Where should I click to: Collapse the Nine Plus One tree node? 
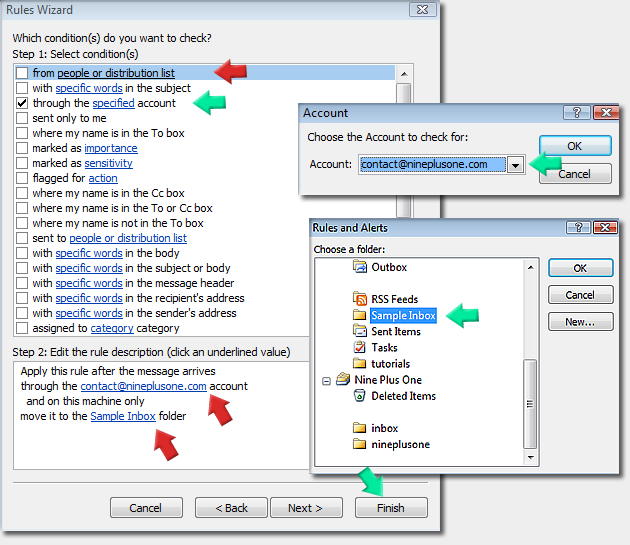click(326, 380)
